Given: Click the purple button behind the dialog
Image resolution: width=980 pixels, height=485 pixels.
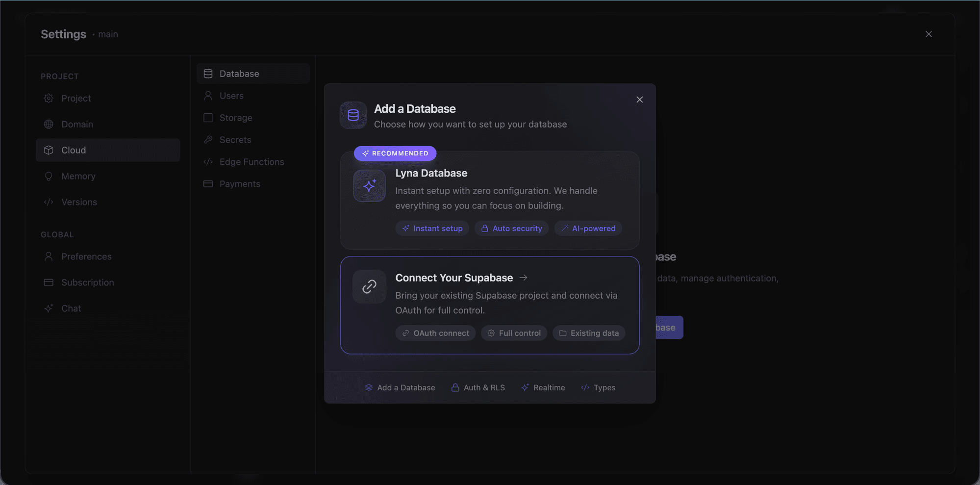Looking at the screenshot, I should coord(669,328).
